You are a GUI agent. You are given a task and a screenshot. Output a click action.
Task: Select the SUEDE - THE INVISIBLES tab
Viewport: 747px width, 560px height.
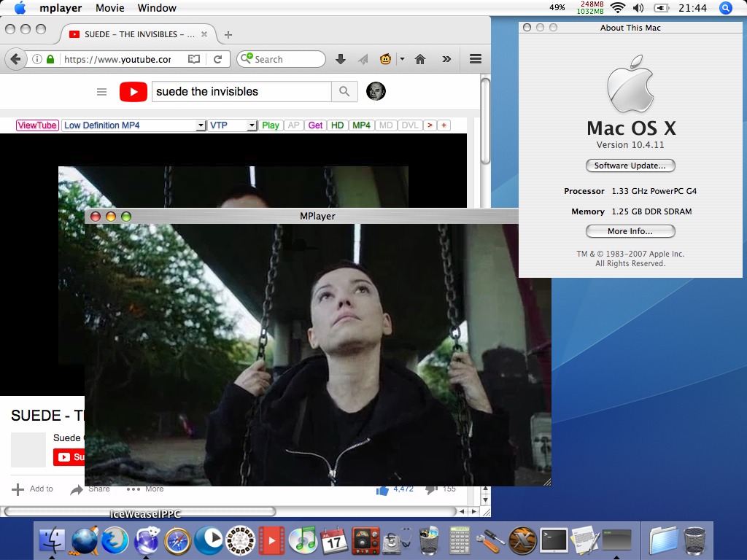click(x=139, y=34)
